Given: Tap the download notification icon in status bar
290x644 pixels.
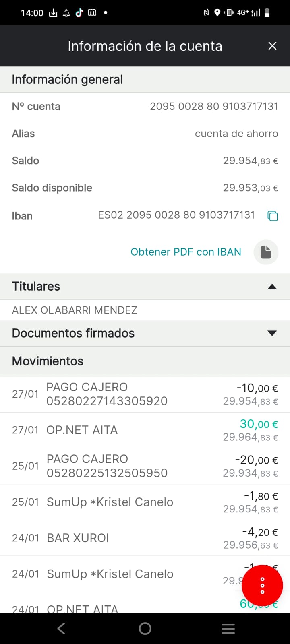Looking at the screenshot, I should pos(53,13).
